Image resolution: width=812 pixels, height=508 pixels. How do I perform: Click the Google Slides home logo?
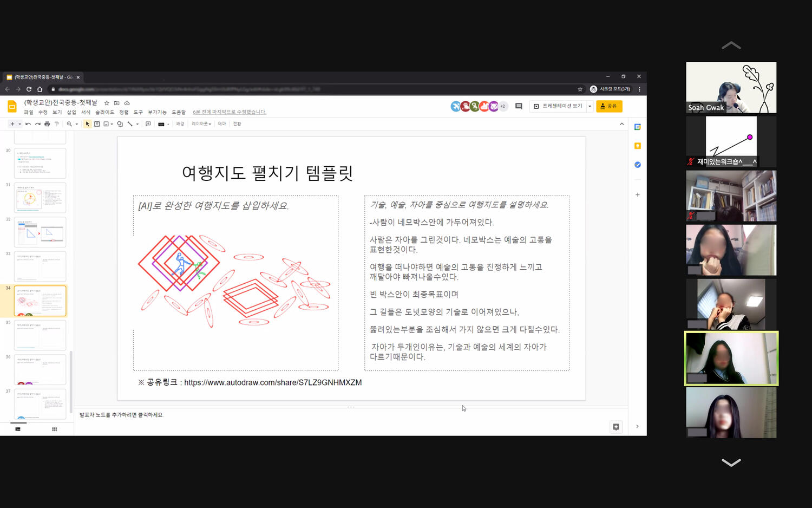[12, 106]
